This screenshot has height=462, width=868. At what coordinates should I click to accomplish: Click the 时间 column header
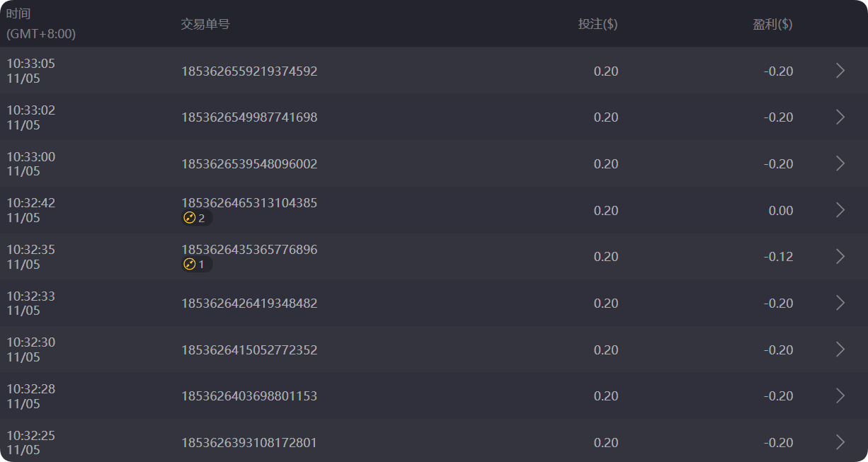point(19,14)
